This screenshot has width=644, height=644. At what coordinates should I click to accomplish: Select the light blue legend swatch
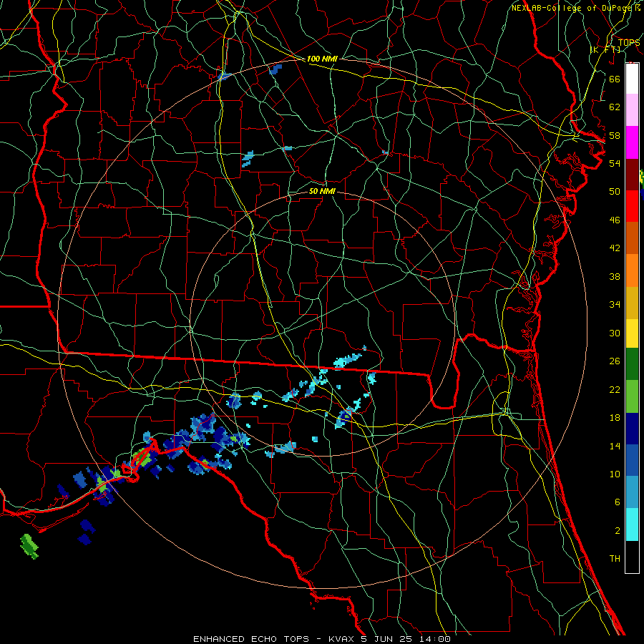632,492
